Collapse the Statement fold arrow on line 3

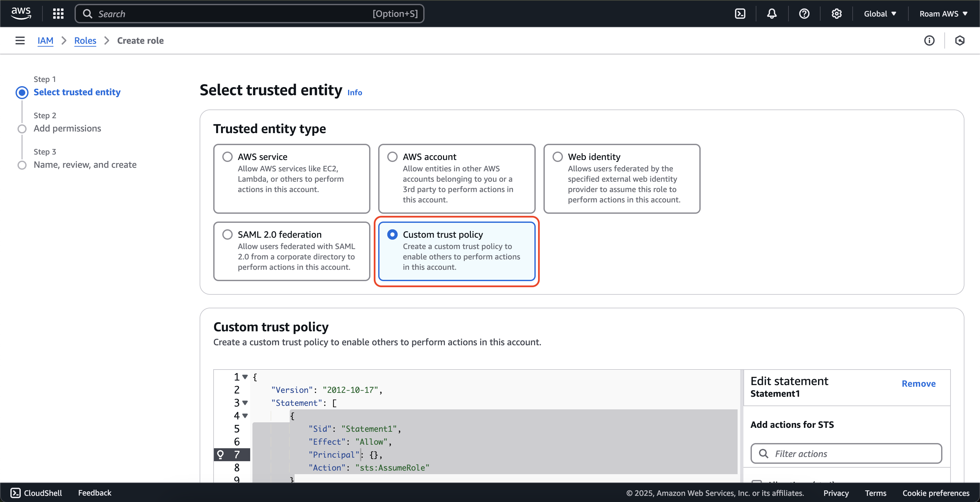tap(245, 403)
